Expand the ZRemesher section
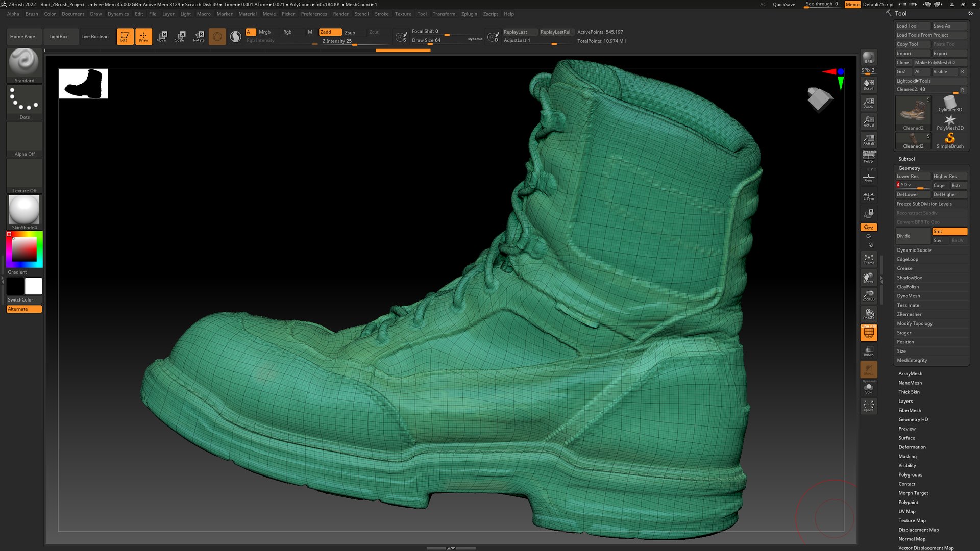 tap(909, 314)
